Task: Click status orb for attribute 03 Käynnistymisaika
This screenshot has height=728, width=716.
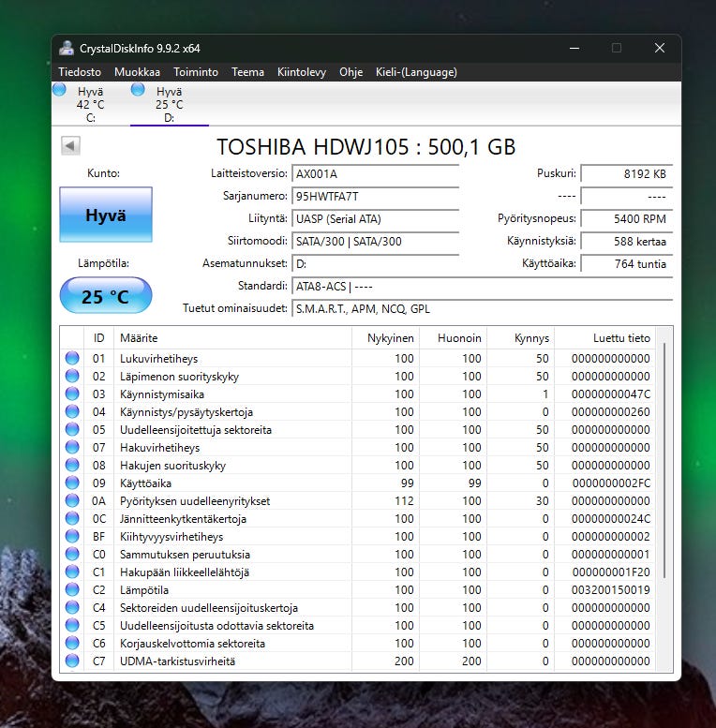Action: [72, 394]
